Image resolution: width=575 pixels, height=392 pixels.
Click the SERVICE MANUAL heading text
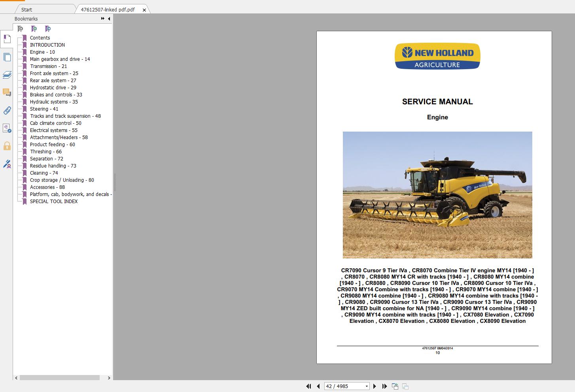tap(437, 102)
